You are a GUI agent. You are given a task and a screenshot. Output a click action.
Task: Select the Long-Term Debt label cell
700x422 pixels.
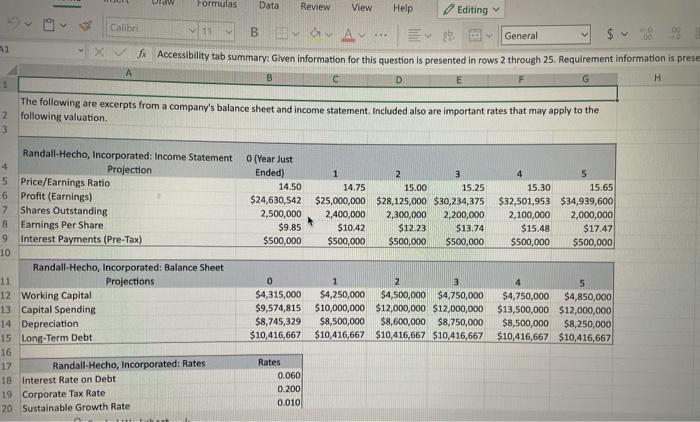click(x=127, y=338)
